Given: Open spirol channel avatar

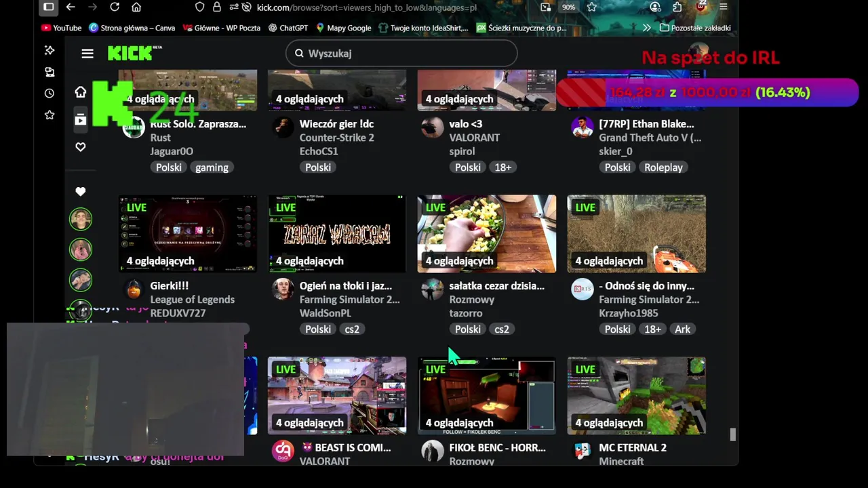Looking at the screenshot, I should click(433, 127).
